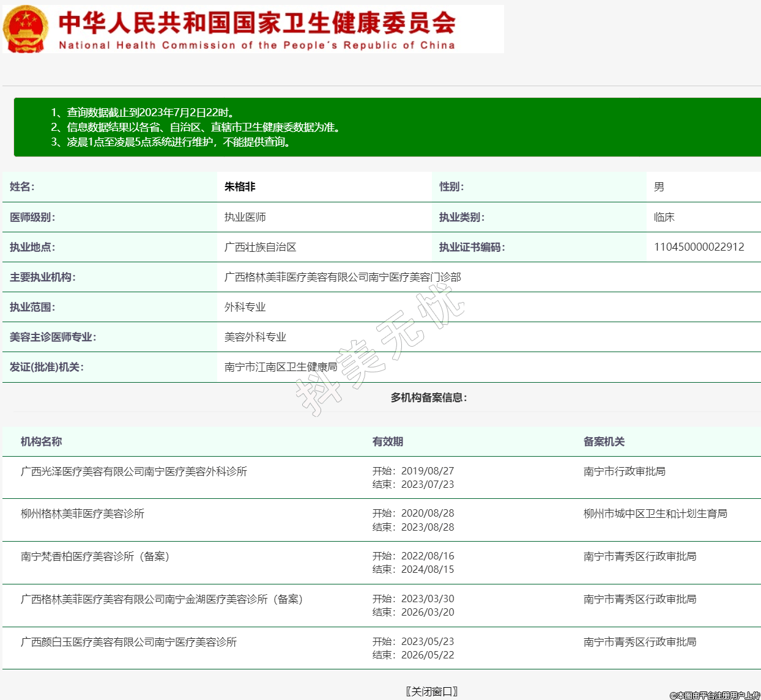Viewport: 761px width, 700px height.
Task: Click the 柳州格林美菲医疗美容诊所 row
Action: (83, 514)
